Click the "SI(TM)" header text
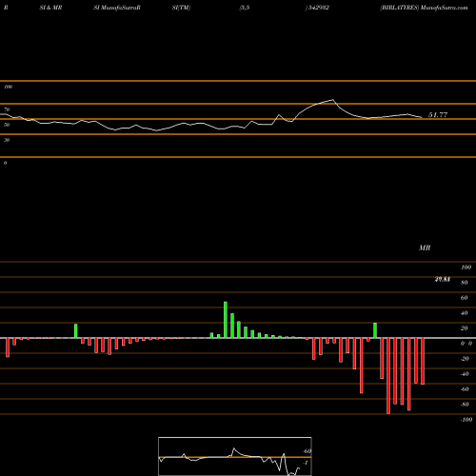Screen dimensions: 476x476 click(x=181, y=8)
